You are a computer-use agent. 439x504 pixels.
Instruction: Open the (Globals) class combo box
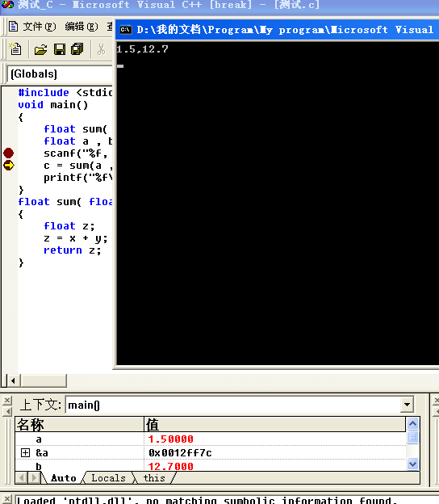[x=60, y=74]
